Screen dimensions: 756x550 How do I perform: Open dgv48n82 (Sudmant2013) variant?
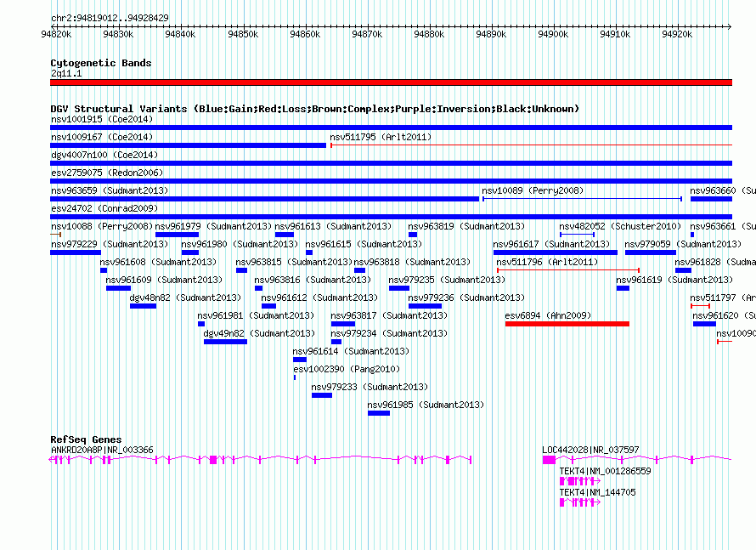(186, 298)
